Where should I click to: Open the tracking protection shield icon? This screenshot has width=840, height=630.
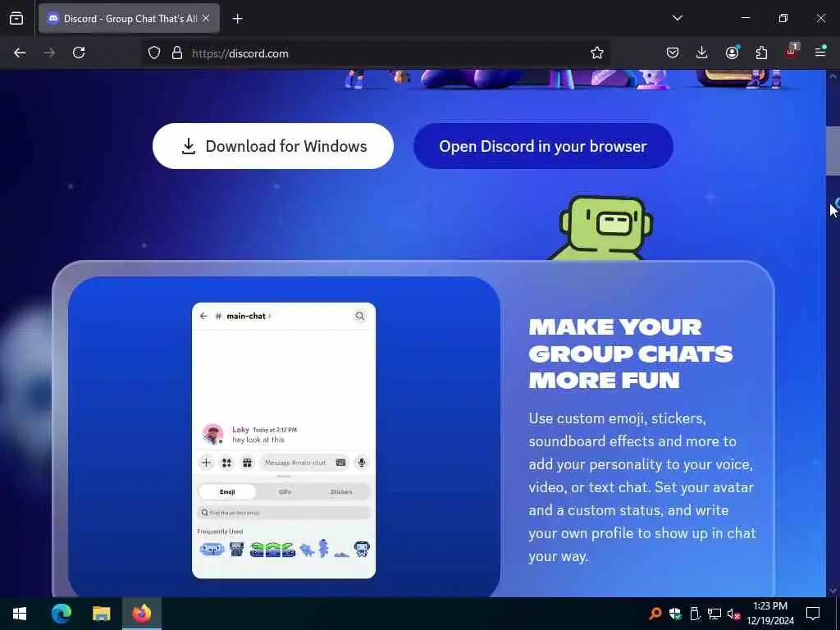(154, 53)
